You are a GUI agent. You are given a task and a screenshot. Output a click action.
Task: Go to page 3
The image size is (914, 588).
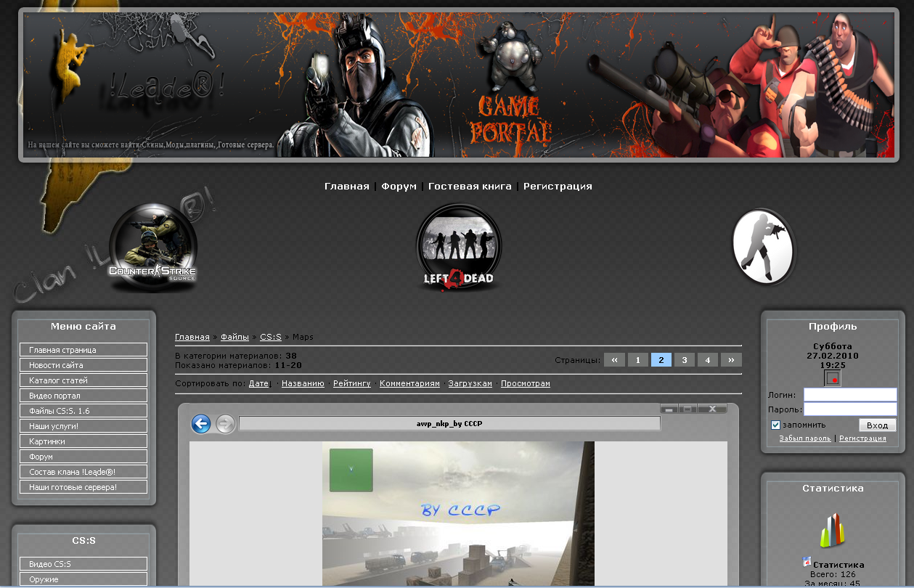[x=685, y=359]
